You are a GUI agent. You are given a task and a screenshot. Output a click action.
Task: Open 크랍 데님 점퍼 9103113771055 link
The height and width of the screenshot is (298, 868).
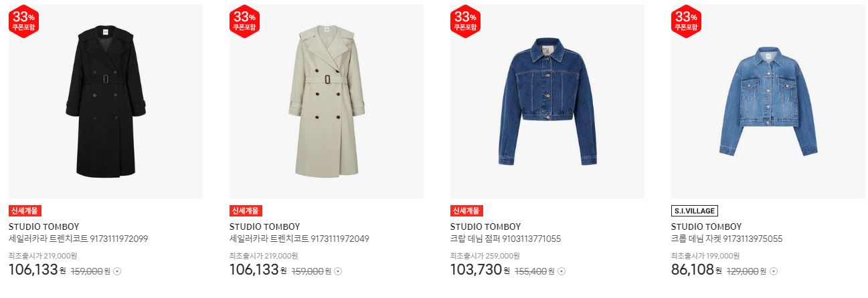coord(505,239)
